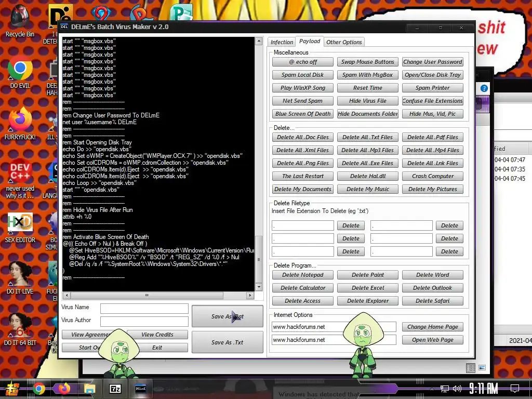Click the horizontal scrollbar thumb under the code pane

point(147,295)
